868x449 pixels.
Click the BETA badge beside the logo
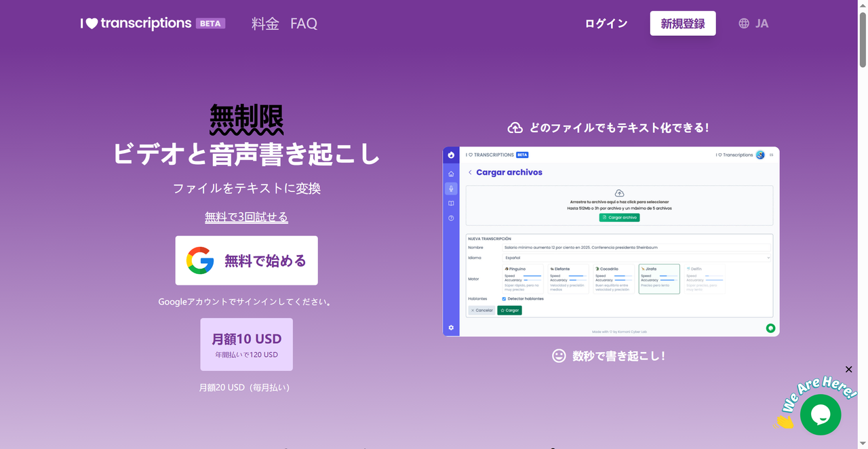click(210, 23)
